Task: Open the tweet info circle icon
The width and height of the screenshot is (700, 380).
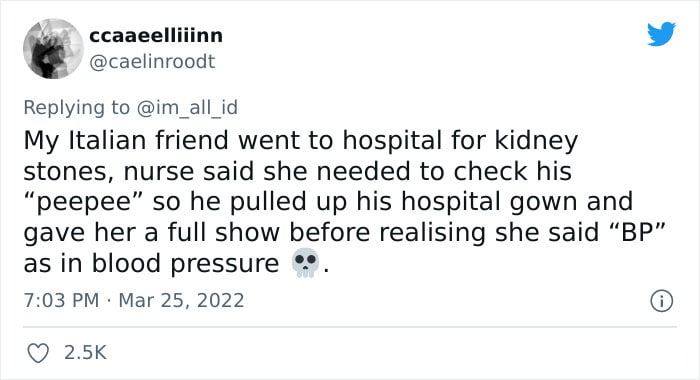Action: click(x=661, y=301)
